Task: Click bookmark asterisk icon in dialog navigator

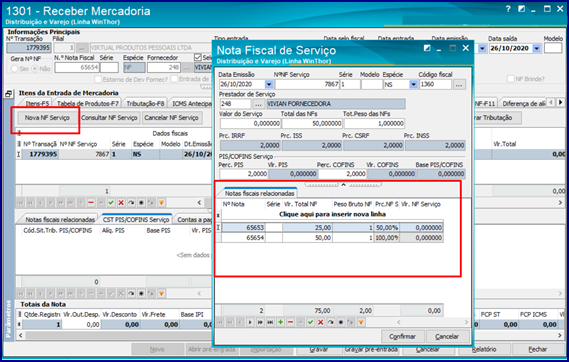Action: click(x=341, y=322)
